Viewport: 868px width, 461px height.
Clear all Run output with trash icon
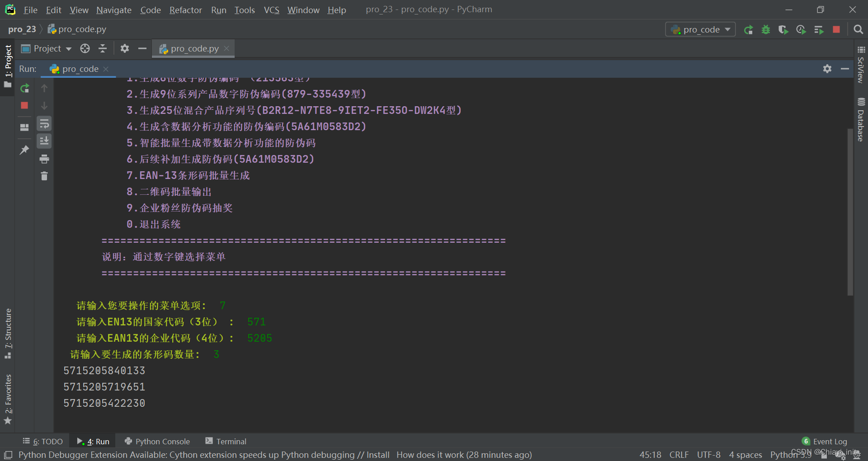(44, 176)
